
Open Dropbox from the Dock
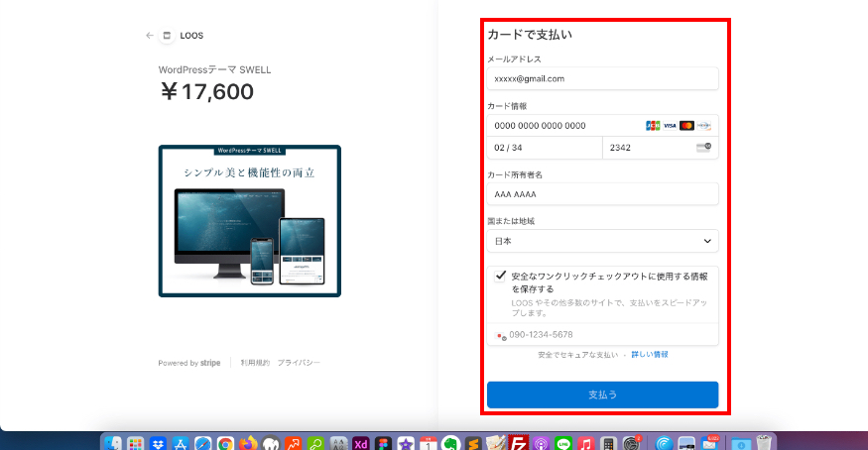pos(158,443)
